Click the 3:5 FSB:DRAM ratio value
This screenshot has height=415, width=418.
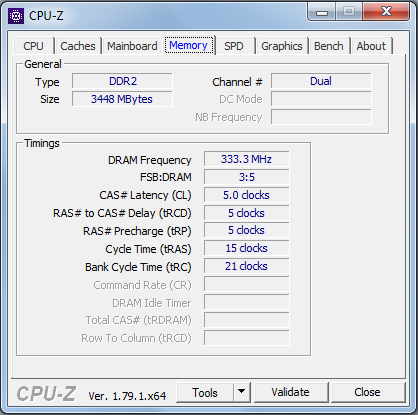click(x=246, y=177)
